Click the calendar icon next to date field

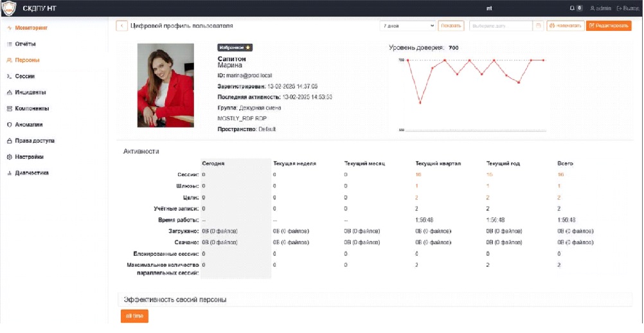(538, 26)
